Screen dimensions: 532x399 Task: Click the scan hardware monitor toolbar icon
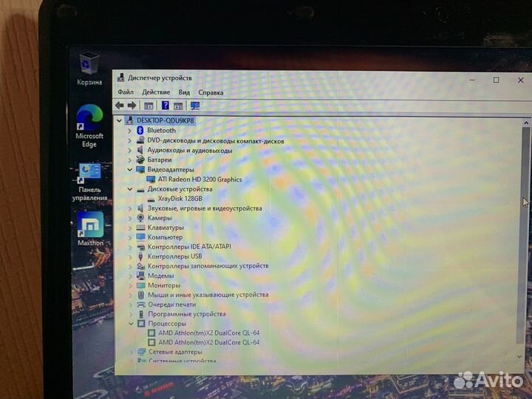tap(195, 106)
